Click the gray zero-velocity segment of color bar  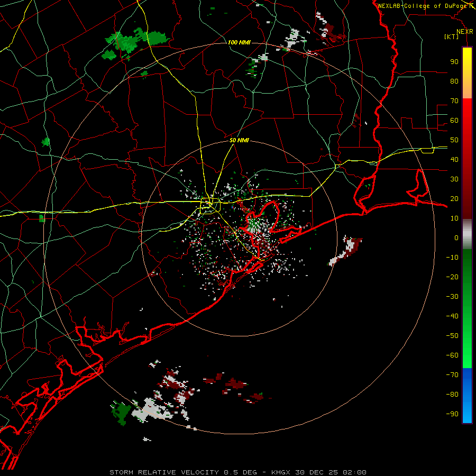[x=467, y=234]
